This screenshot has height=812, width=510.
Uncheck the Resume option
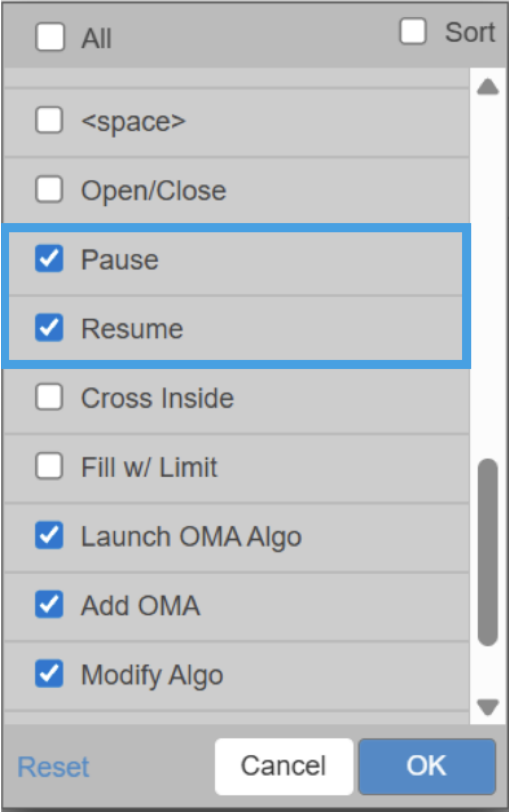tap(49, 329)
